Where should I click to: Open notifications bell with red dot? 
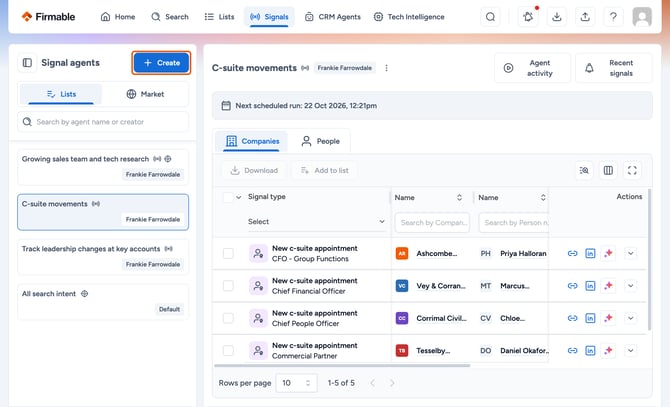pos(528,17)
